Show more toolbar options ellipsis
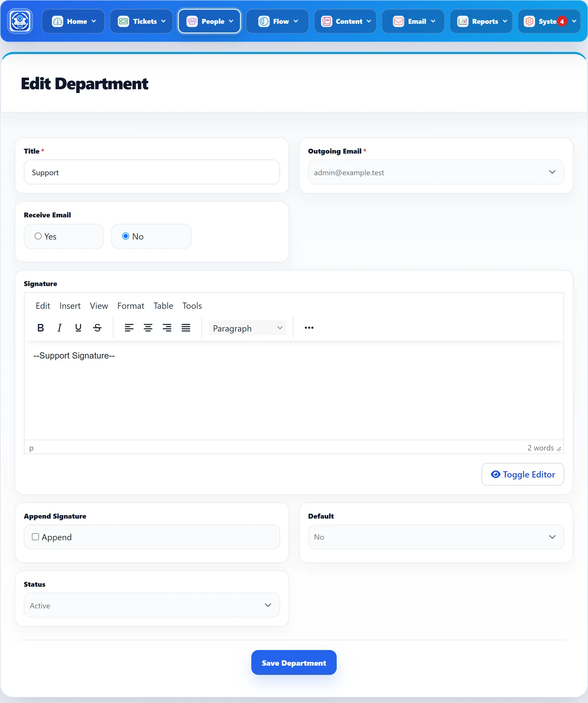 coord(309,328)
